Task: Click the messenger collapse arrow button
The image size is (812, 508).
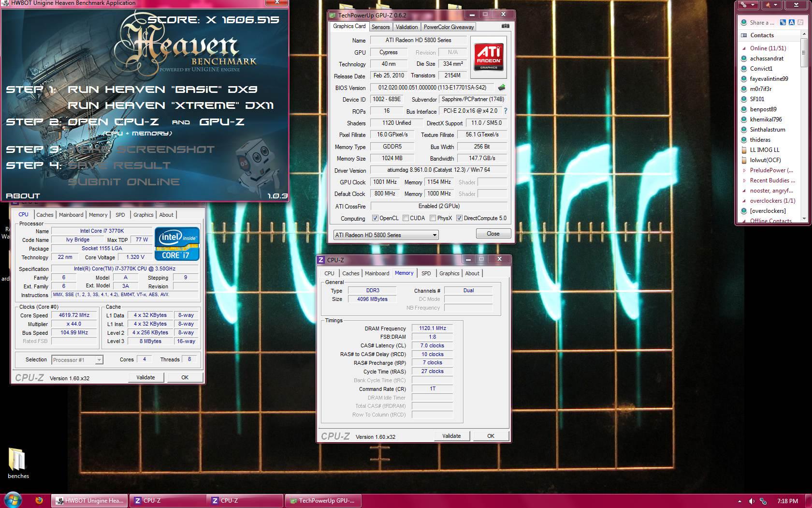Action: point(797,5)
